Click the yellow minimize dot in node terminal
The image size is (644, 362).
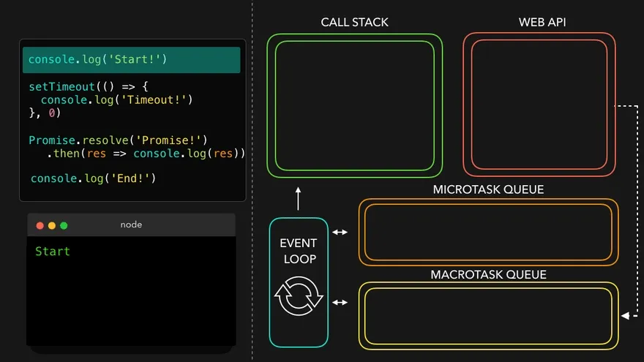(x=52, y=225)
